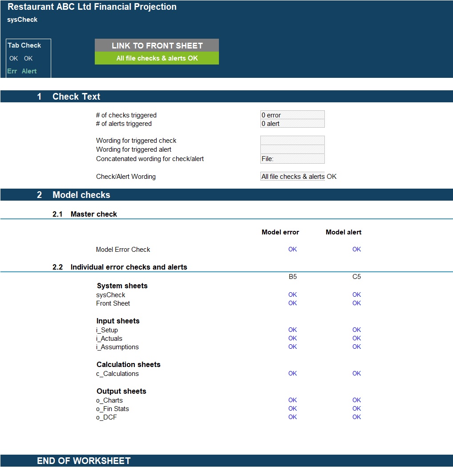Open the i_Assumptions error OK link
The width and height of the screenshot is (453, 476).
tap(293, 347)
